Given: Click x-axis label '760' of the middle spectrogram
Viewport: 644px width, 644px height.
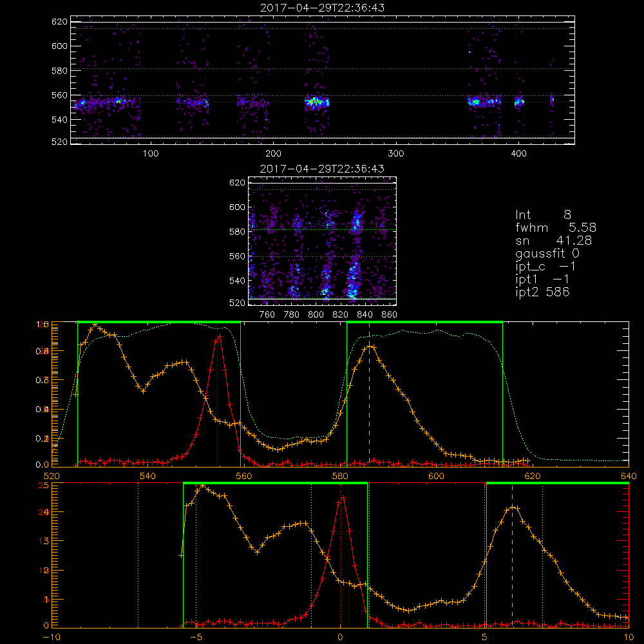Looking at the screenshot, I should point(267,315).
